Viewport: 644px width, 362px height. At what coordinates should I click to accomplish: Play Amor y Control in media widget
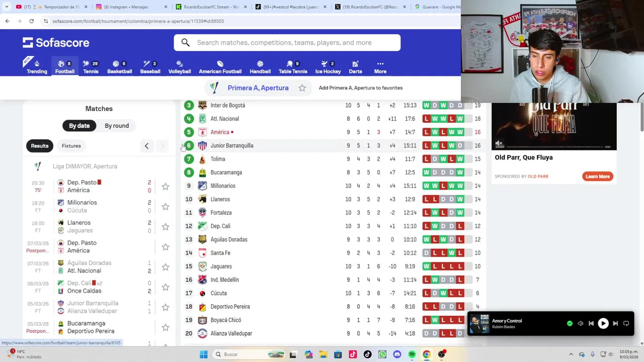click(x=603, y=324)
